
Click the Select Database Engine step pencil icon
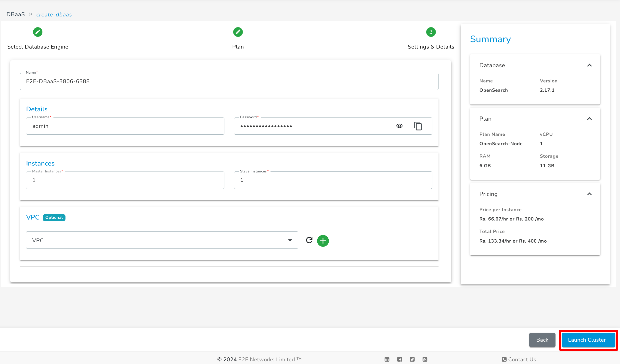click(38, 32)
